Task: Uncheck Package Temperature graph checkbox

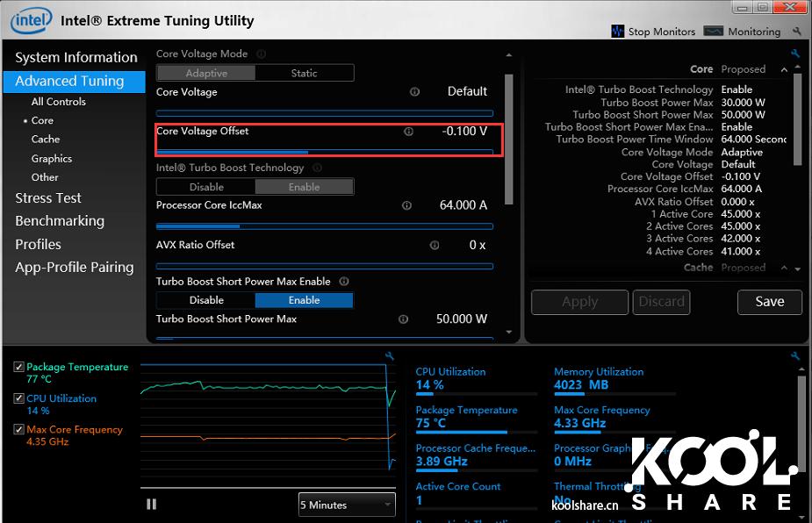Action: pyautogui.click(x=19, y=367)
